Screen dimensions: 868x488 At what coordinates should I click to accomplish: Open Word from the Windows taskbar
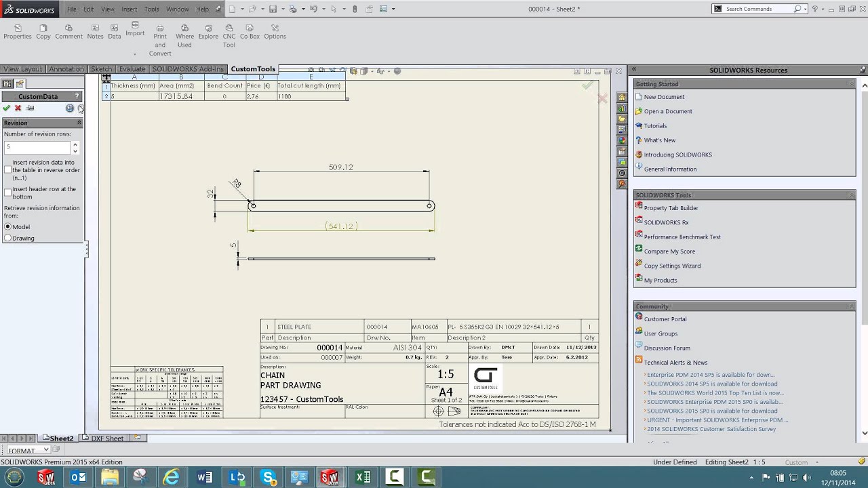[x=204, y=477]
